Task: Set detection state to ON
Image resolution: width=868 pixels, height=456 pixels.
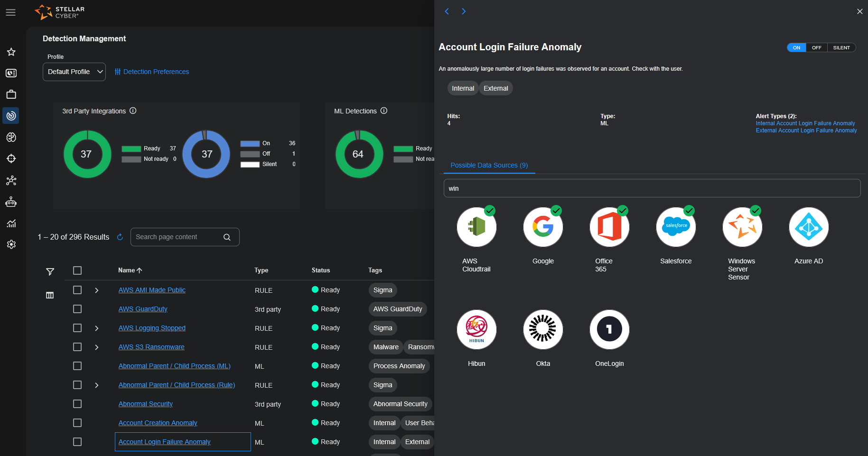Action: 796,47
